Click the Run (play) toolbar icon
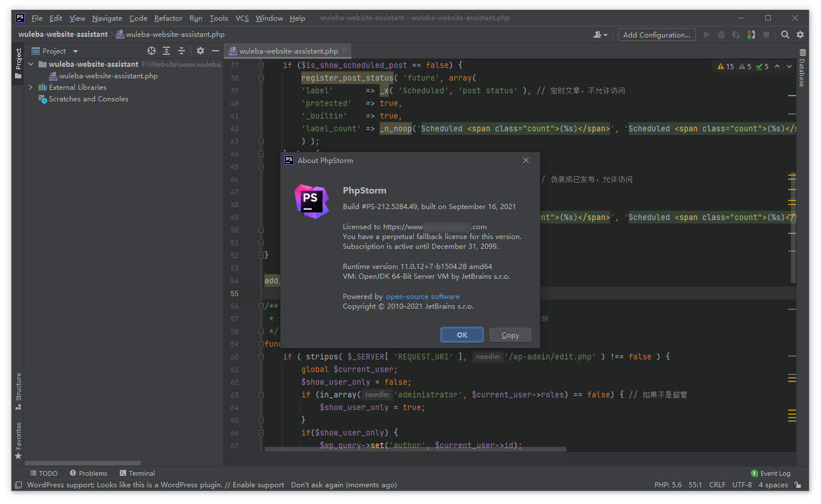This screenshot has width=821, height=504. click(706, 35)
